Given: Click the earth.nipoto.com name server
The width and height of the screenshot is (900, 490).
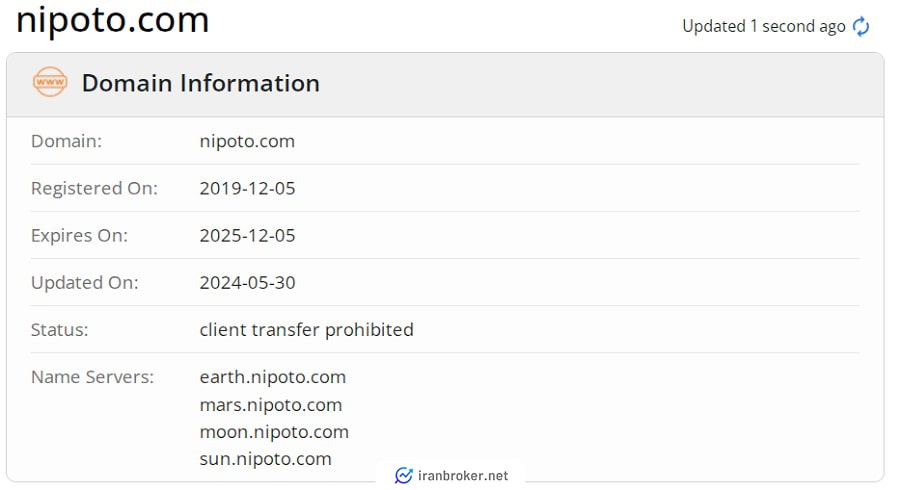Looking at the screenshot, I should [x=273, y=377].
